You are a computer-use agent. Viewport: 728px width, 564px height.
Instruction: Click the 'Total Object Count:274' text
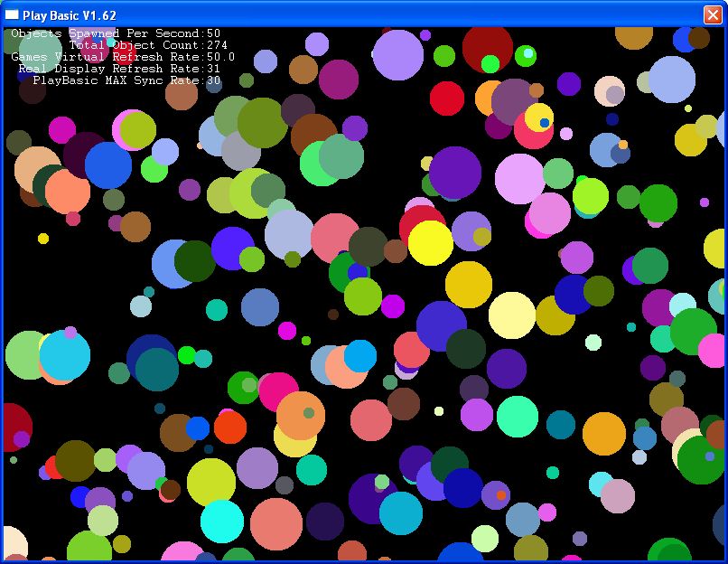click(x=148, y=45)
